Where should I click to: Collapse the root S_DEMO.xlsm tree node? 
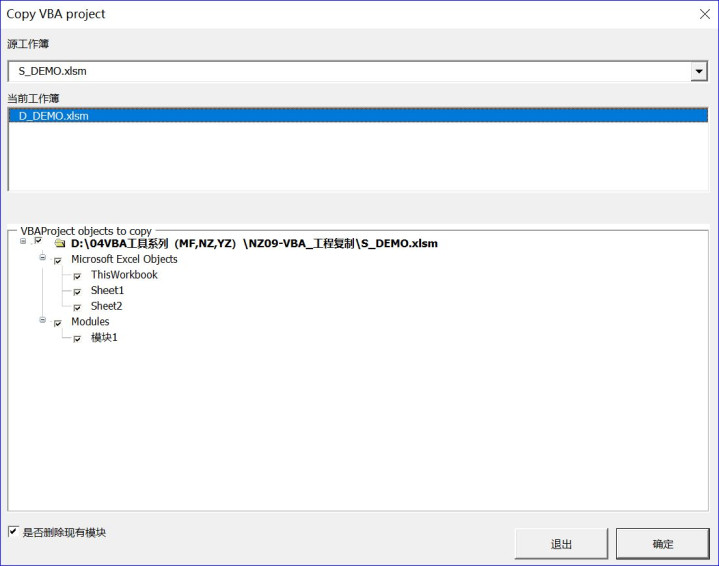pyautogui.click(x=23, y=241)
